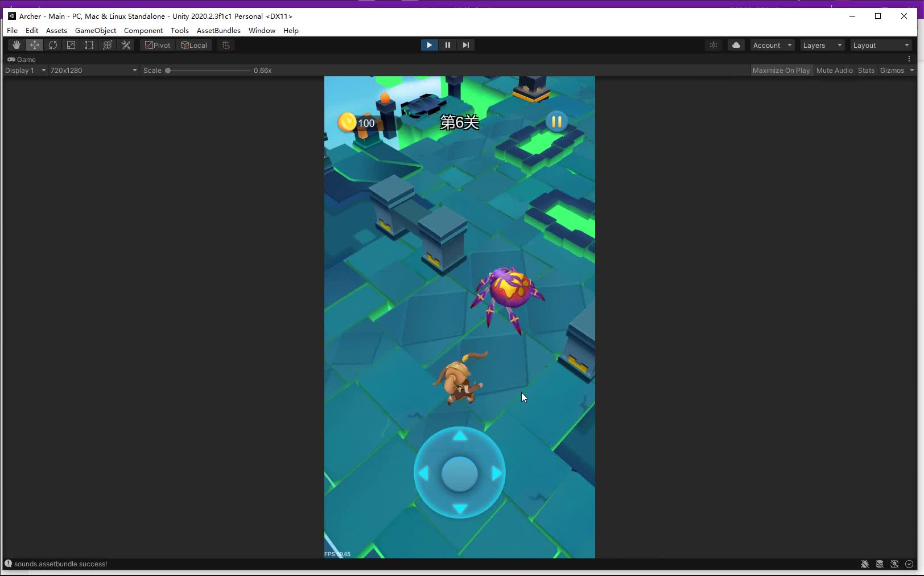Open the Rect transform tool
This screenshot has width=924, height=576.
89,45
